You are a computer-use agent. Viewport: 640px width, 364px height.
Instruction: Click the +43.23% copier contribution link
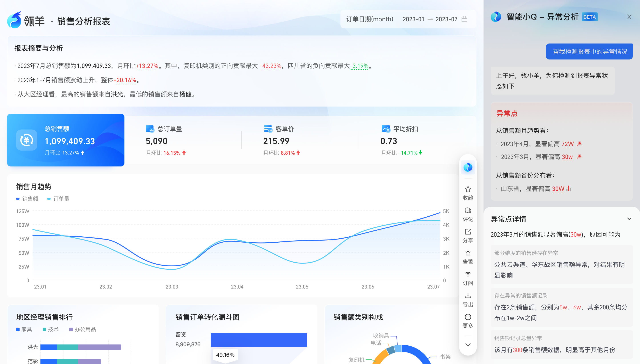click(270, 66)
